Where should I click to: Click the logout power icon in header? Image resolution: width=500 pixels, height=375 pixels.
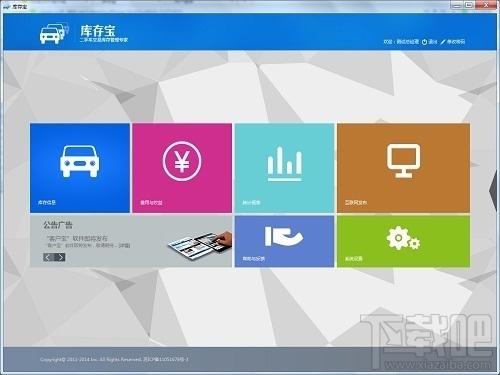coord(424,42)
